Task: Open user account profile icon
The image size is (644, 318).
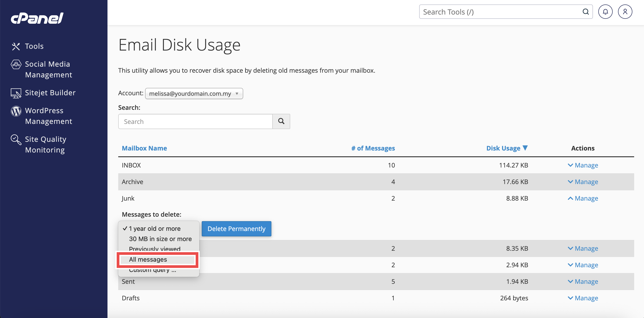Action: (x=625, y=12)
